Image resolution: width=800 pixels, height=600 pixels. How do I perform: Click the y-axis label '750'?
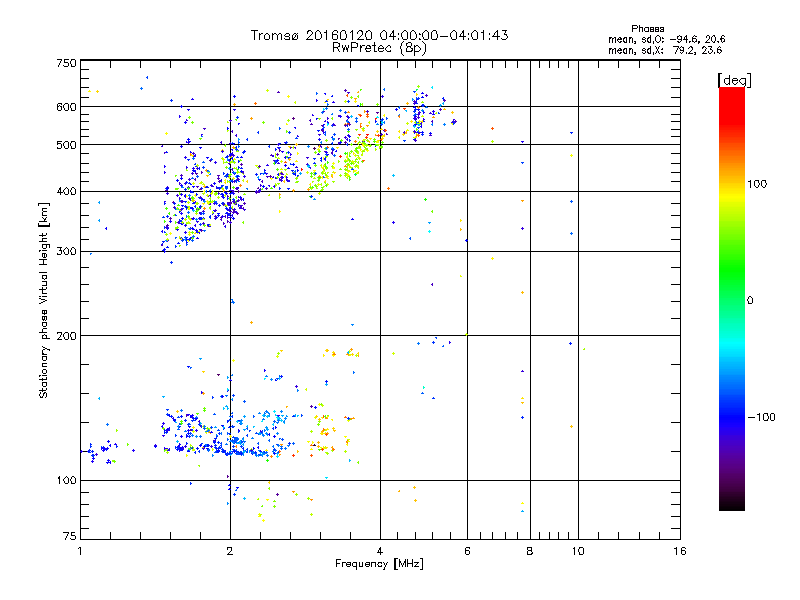click(x=66, y=63)
